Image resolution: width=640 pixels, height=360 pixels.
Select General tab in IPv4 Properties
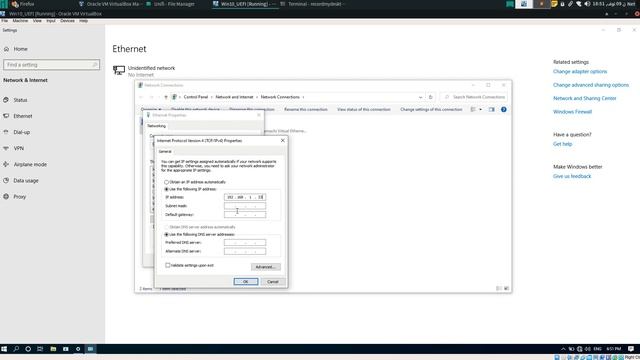point(165,151)
